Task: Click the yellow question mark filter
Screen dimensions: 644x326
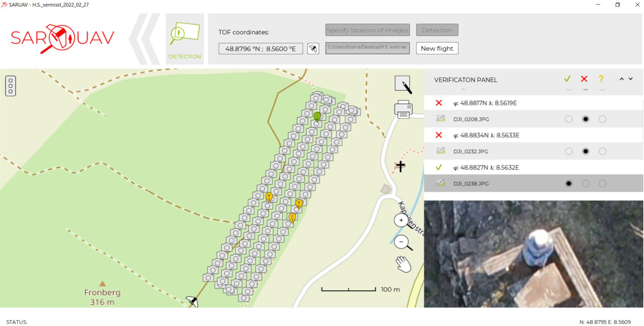Action: tap(601, 79)
